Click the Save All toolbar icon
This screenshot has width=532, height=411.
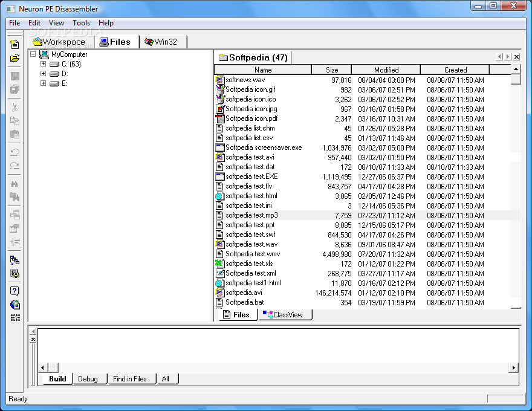click(15, 89)
